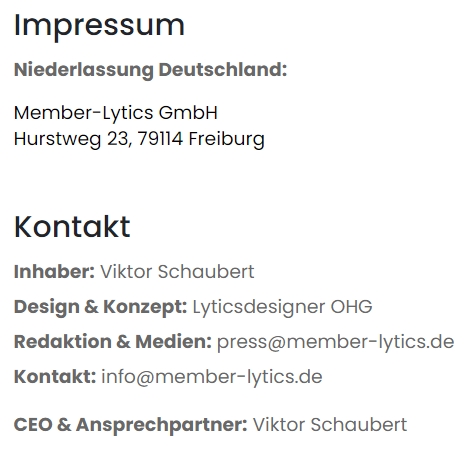Click the CEO & Ansprechpartner label
The height and width of the screenshot is (451, 476).
130,425
